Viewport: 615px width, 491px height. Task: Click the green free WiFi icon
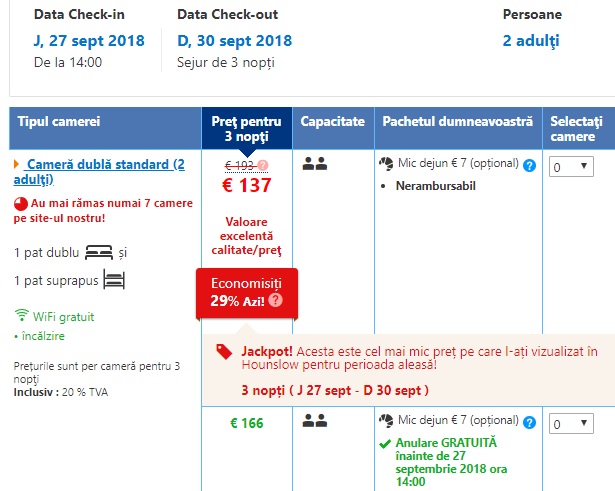coord(22,316)
